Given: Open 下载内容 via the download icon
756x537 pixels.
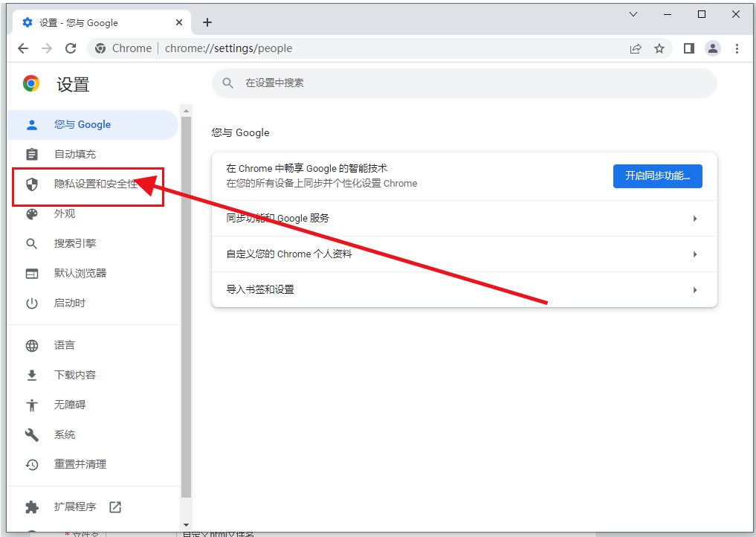Looking at the screenshot, I should 31,374.
